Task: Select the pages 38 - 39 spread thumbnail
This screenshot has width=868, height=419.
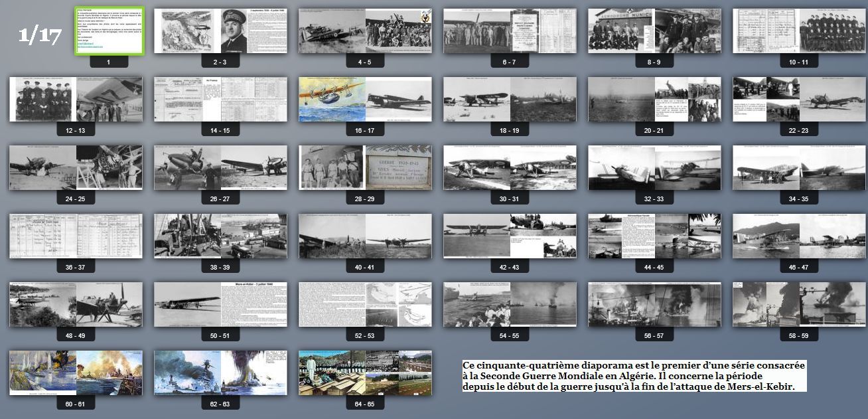Action: tap(220, 236)
